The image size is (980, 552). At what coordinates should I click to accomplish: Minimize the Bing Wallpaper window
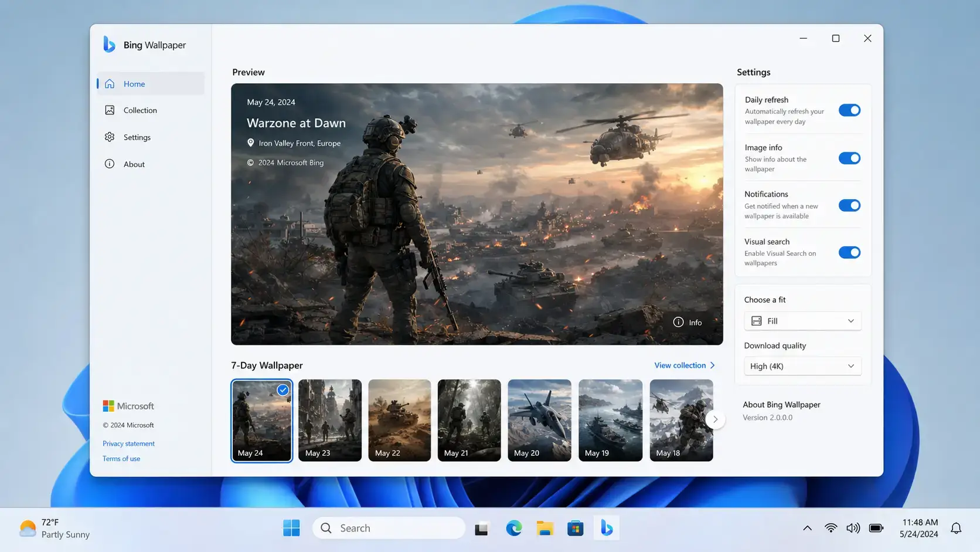coord(804,38)
